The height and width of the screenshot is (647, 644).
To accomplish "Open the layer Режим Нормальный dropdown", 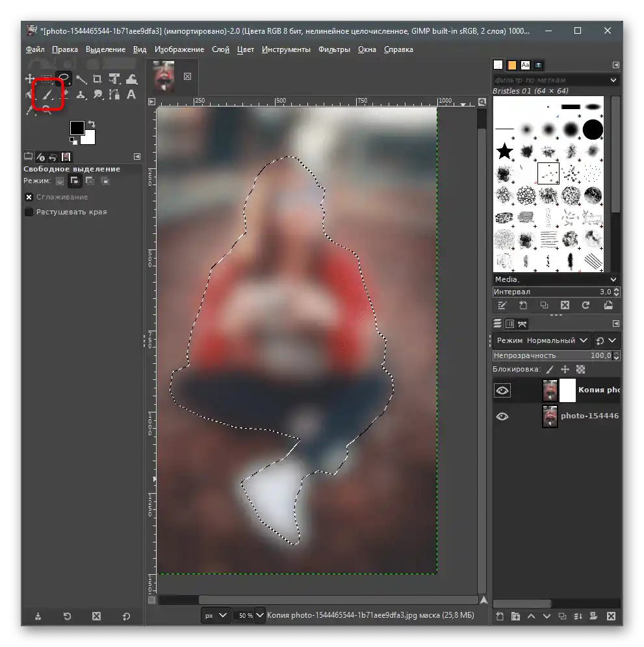I will [x=541, y=340].
